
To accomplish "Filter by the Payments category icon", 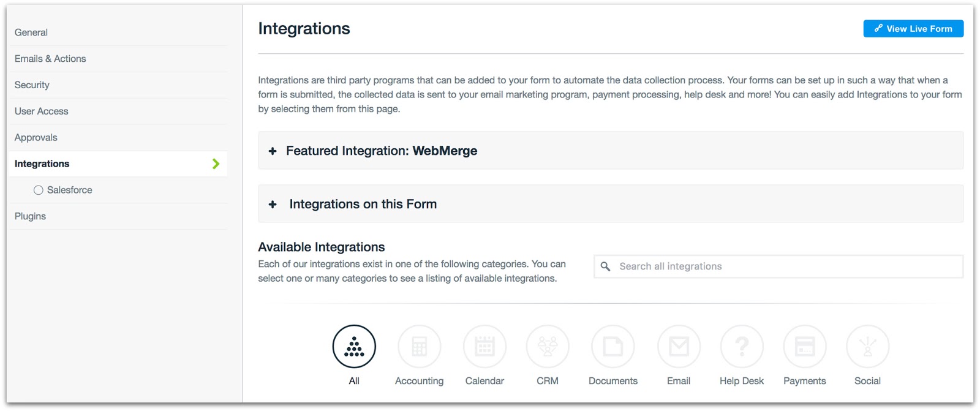I will [x=804, y=347].
